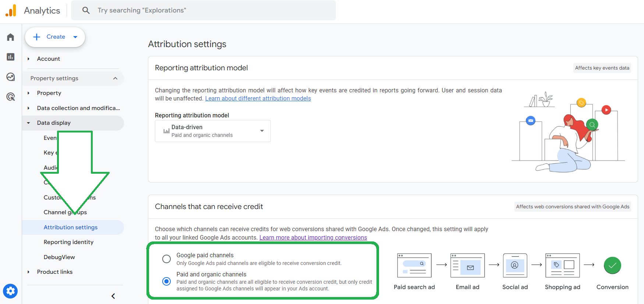Expand Data collection and modification
Viewport: 644px width, 304px height.
point(28,108)
